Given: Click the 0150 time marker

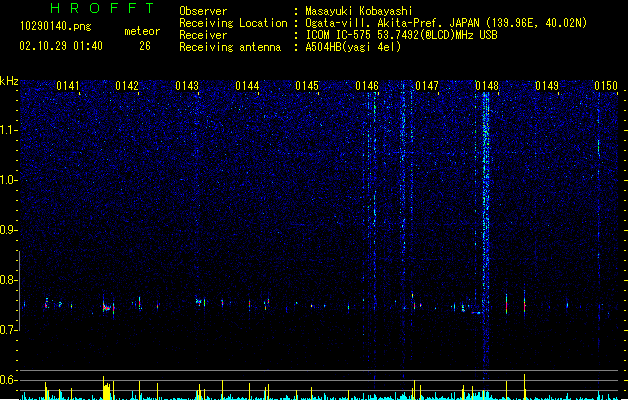Looking at the screenshot, I should (606, 86).
